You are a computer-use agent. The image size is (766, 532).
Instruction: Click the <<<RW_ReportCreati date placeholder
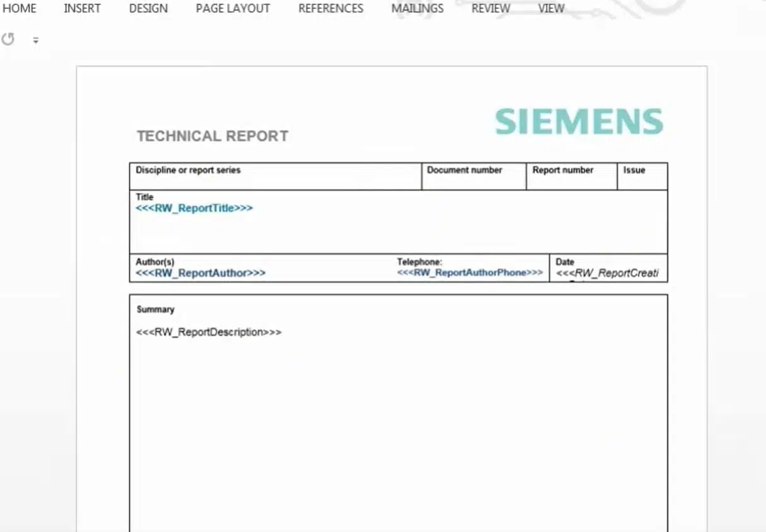[x=607, y=273]
